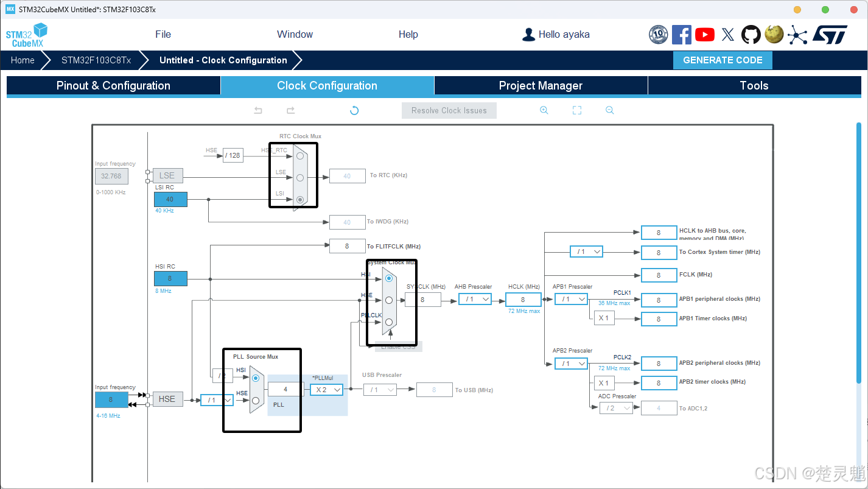Screen dimensions: 868x489
Task: Undo the last clock change
Action: click(258, 110)
